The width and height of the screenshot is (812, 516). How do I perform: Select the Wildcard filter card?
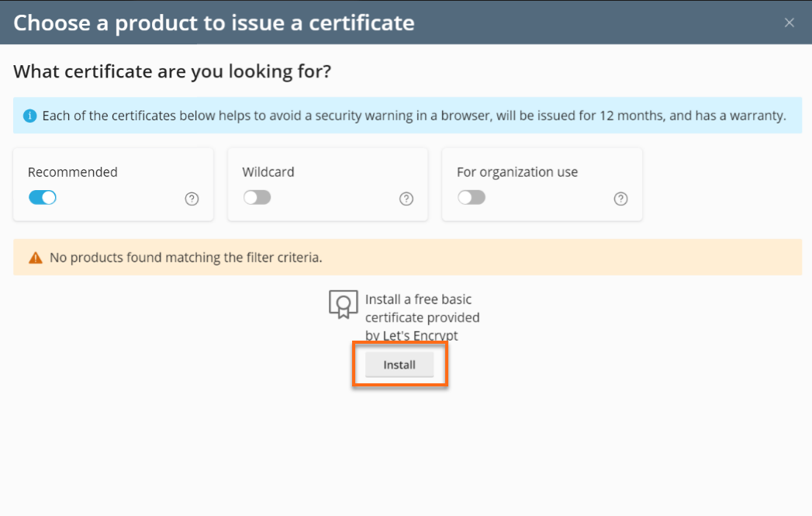327,184
